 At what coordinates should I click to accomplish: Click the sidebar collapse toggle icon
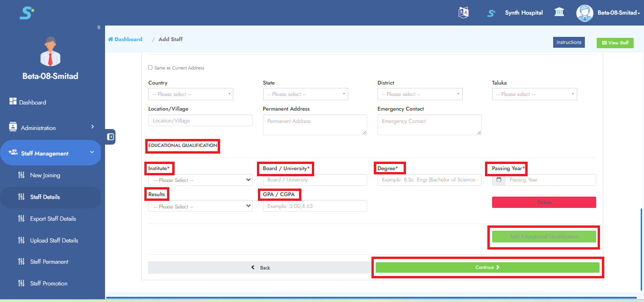pos(110,137)
